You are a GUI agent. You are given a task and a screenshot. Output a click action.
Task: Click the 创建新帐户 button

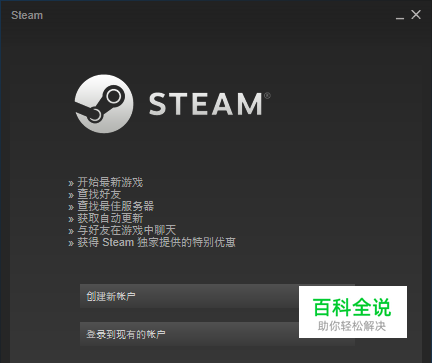point(217,296)
